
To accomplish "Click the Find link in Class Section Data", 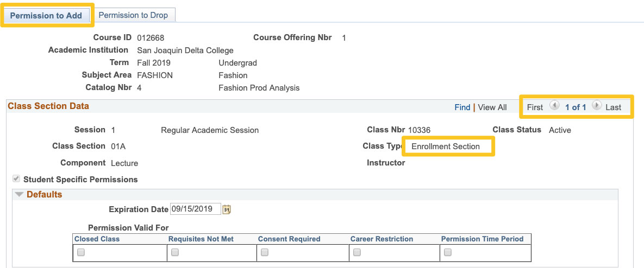I will pyautogui.click(x=462, y=107).
